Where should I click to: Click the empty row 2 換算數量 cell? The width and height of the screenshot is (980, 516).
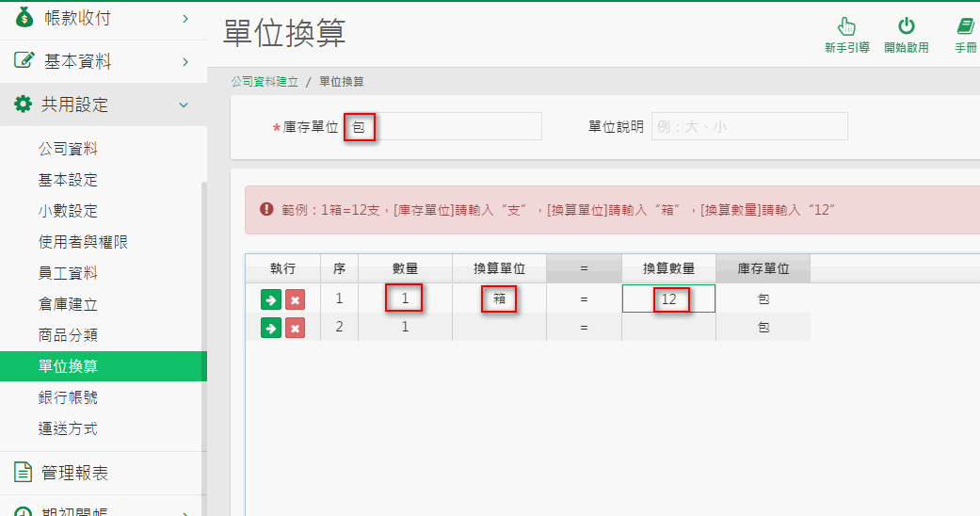[668, 327]
